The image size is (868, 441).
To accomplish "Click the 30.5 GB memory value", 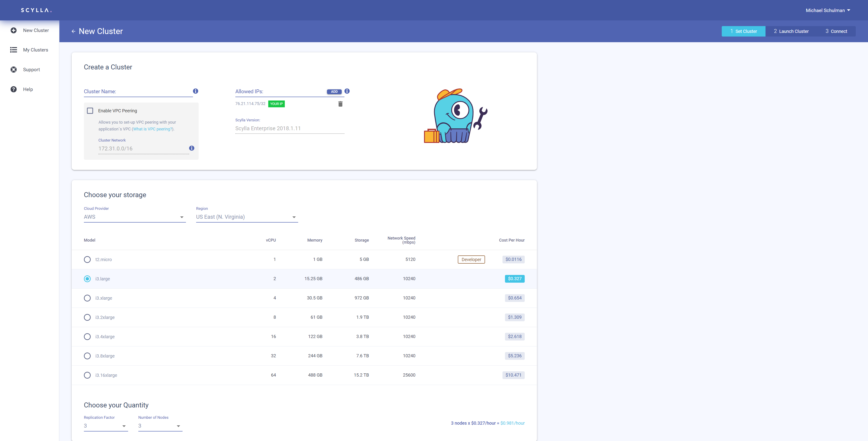I will (x=314, y=298).
